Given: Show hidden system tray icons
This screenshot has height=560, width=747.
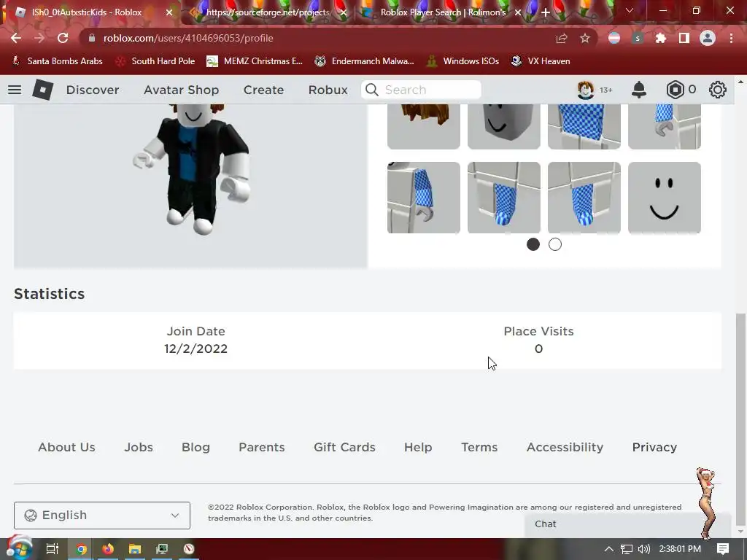Looking at the screenshot, I should point(609,549).
